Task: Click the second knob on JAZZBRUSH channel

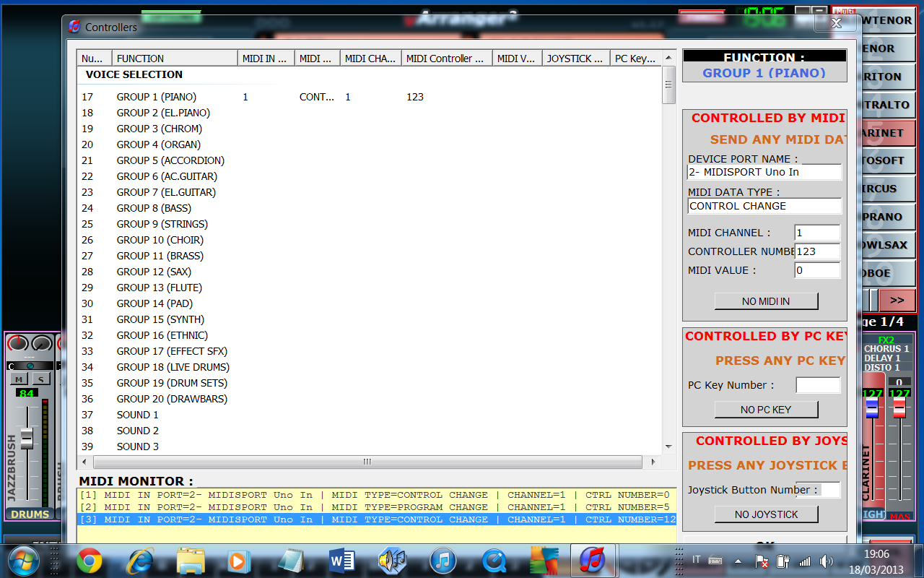Action: click(x=42, y=344)
